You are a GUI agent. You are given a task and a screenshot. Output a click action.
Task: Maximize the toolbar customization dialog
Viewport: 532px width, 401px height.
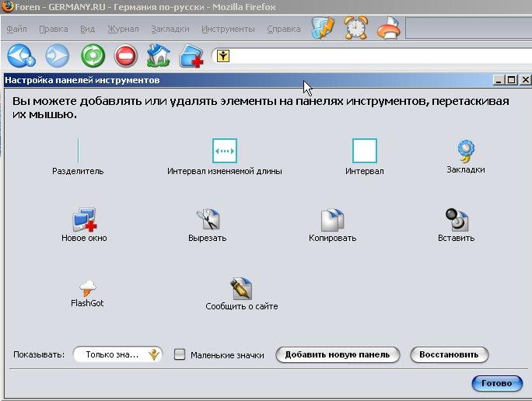[512, 80]
